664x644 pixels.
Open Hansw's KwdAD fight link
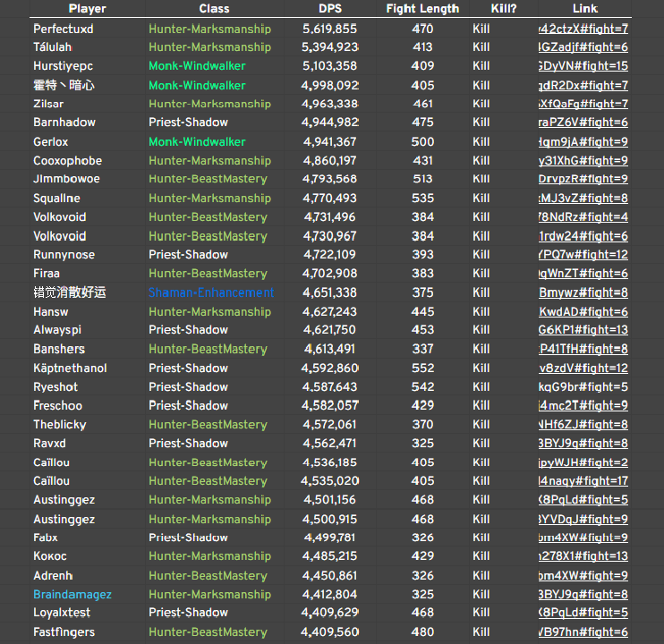[x=583, y=312]
